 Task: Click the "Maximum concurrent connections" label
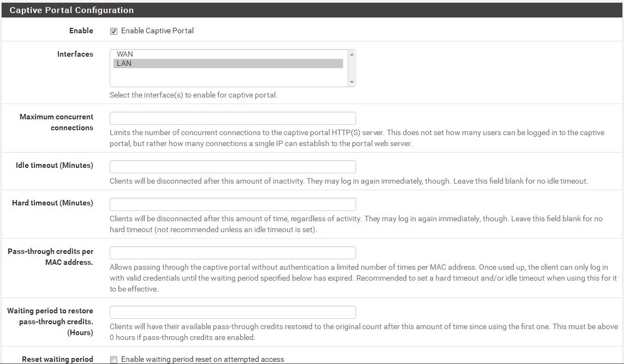click(56, 122)
